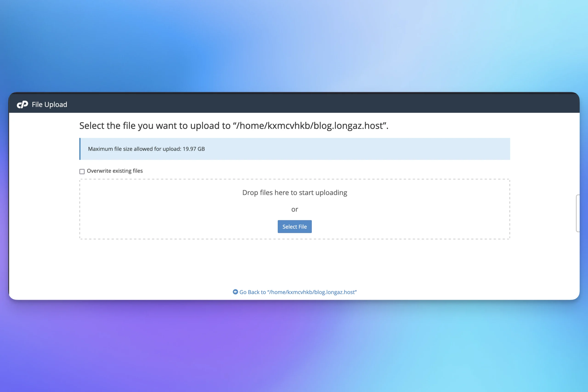This screenshot has width=588, height=392.
Task: Click "/home/kxmcvhkb" in the Go Back link
Action: click(x=291, y=292)
